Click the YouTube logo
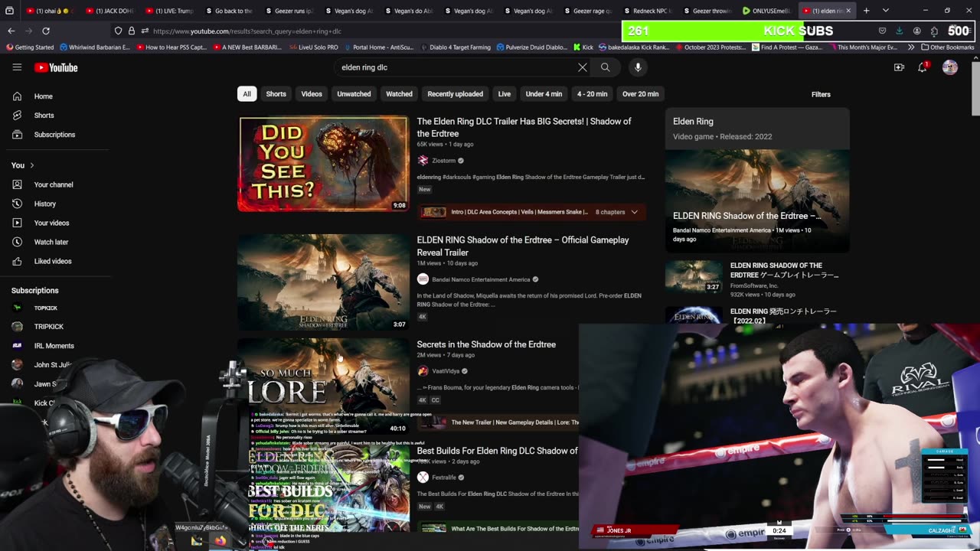 point(56,67)
